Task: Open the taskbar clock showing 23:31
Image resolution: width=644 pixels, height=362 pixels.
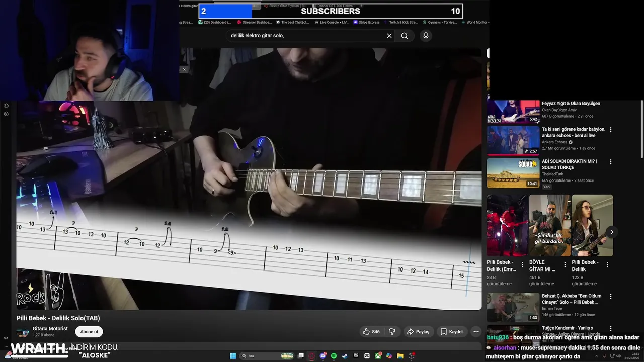Action: [632, 356]
